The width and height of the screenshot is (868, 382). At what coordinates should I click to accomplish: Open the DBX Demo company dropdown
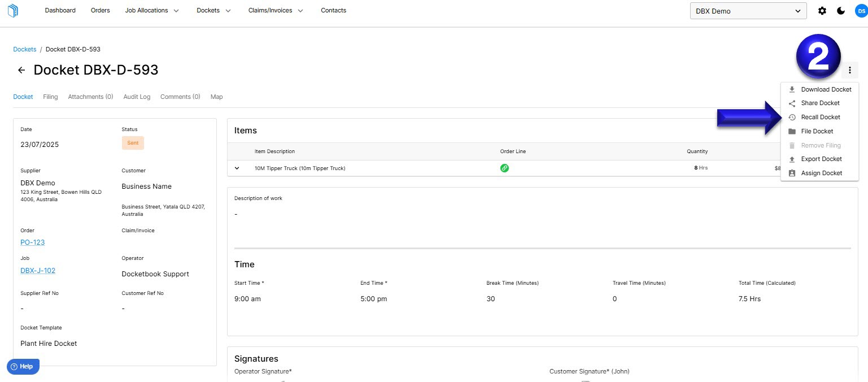point(748,11)
